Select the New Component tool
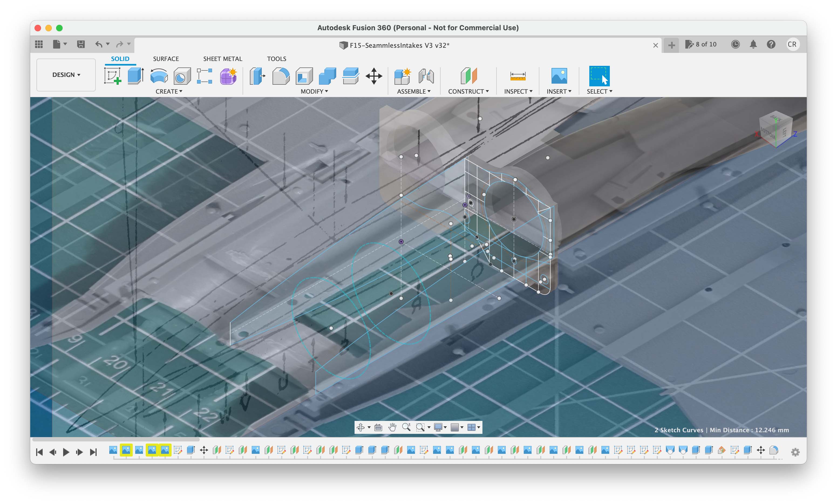837x504 pixels. [x=403, y=76]
